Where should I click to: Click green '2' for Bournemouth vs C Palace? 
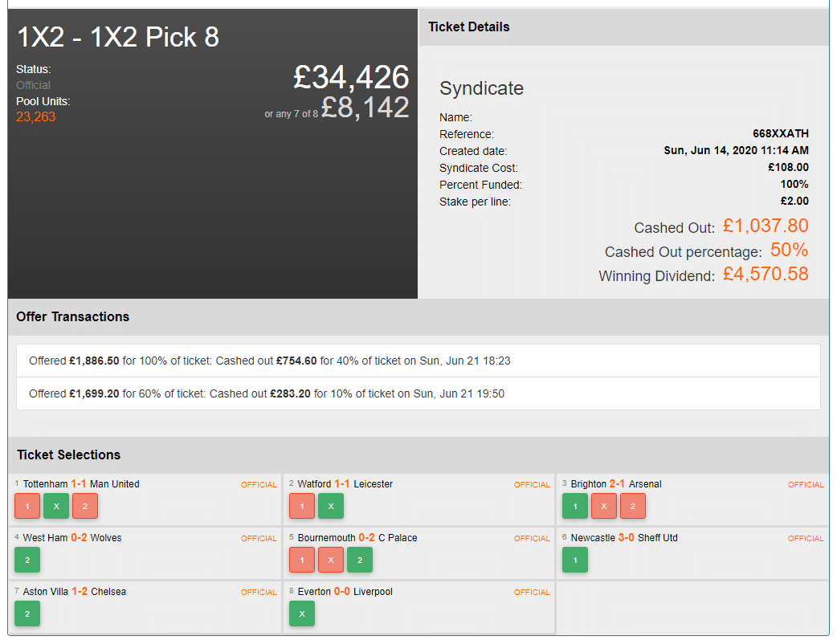pos(360,560)
